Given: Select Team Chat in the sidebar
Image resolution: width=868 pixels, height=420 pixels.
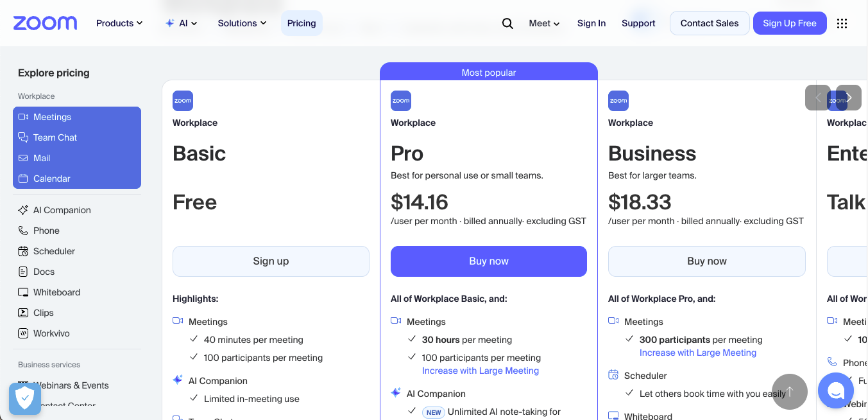Looking at the screenshot, I should tap(77, 137).
